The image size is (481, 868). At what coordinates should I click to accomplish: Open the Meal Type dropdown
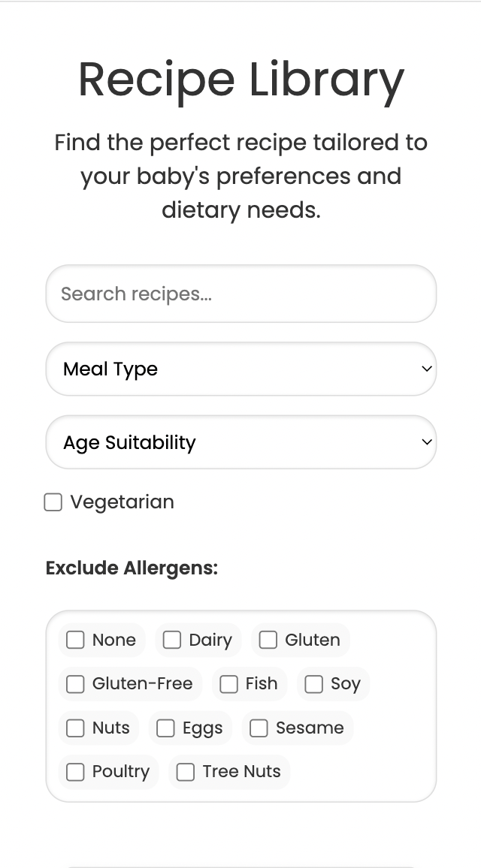[240, 369]
